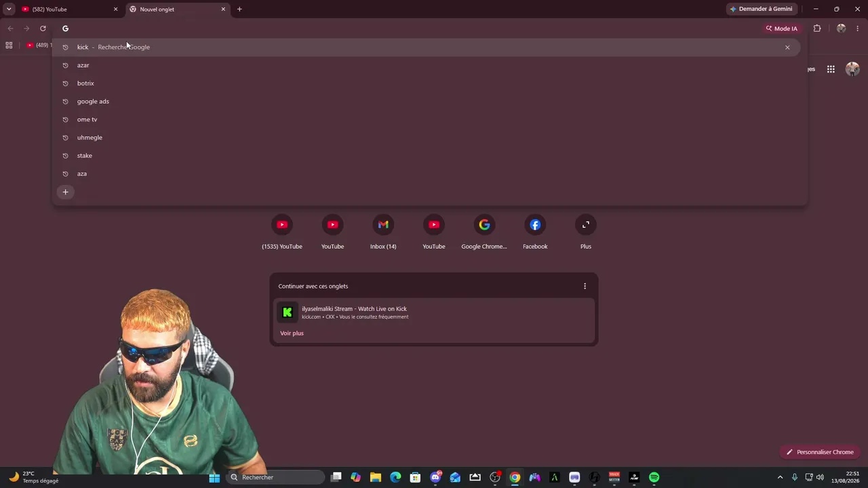Open Task View from the taskbar
Image resolution: width=868 pixels, height=488 pixels.
click(336, 478)
